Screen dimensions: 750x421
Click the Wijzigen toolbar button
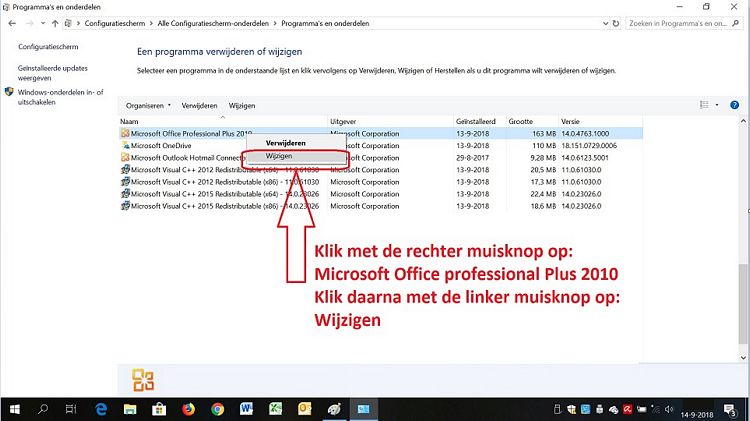pos(242,106)
